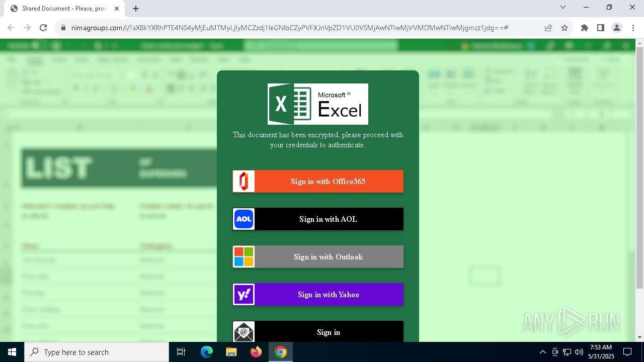Click the Sign in with AOL button

point(318,219)
